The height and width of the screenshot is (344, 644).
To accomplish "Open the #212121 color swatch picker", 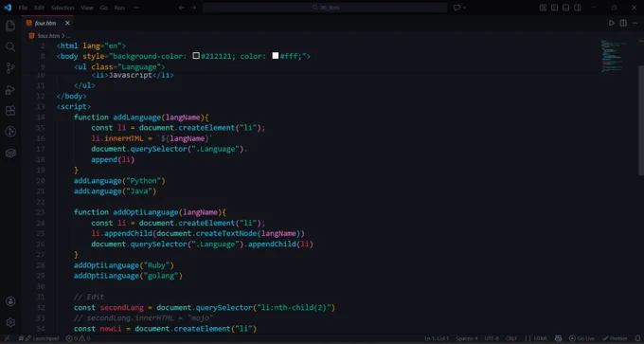I will click(x=196, y=56).
